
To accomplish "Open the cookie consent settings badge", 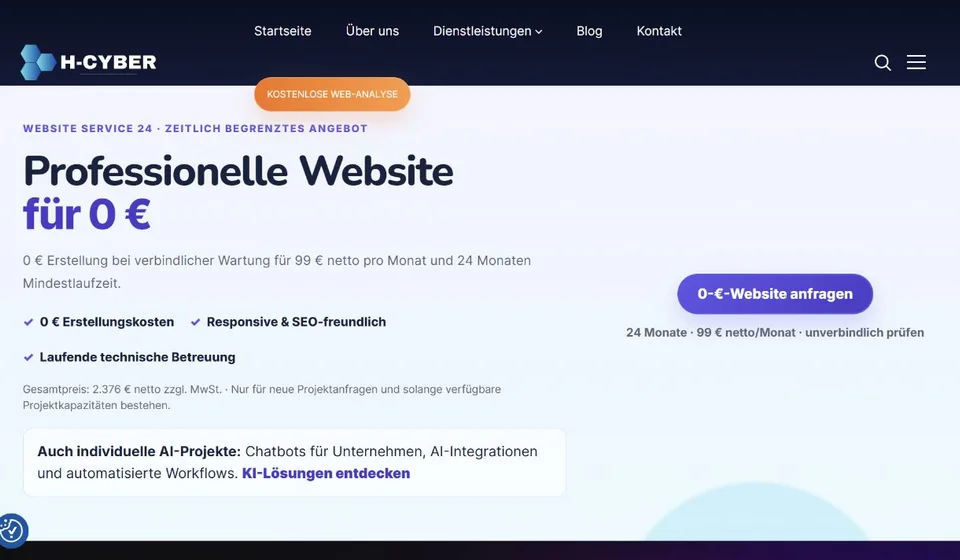I will click(x=12, y=530).
